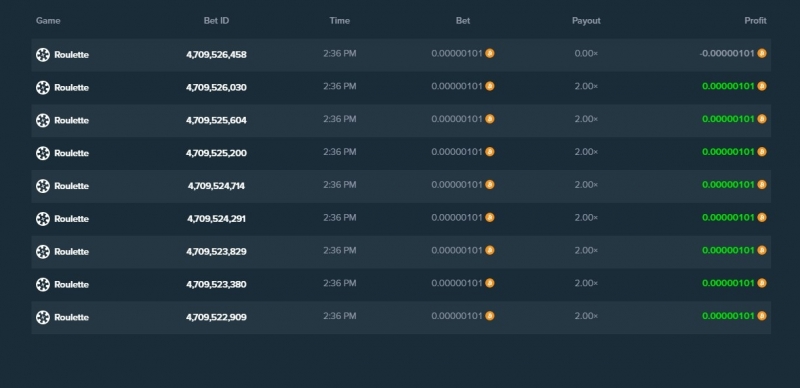
Task: Click the profit bitcoin icon in row 4,709,523,380
Action: (x=762, y=283)
